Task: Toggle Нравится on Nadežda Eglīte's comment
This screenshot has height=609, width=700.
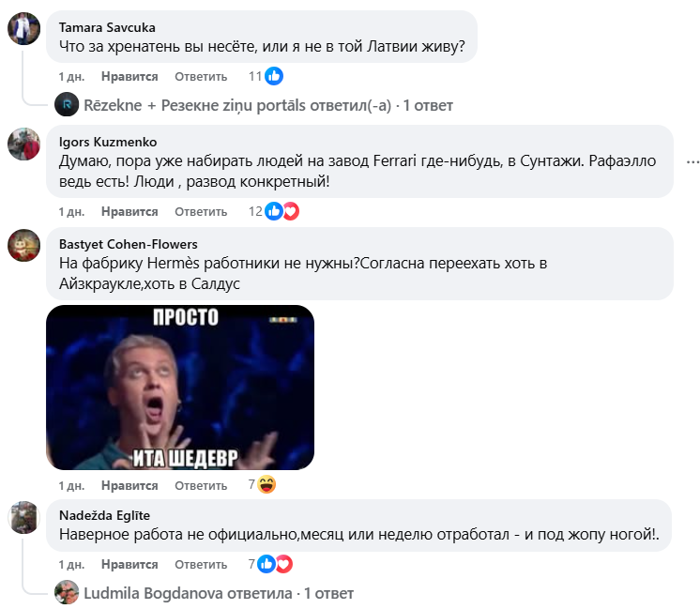Action: pyautogui.click(x=129, y=564)
